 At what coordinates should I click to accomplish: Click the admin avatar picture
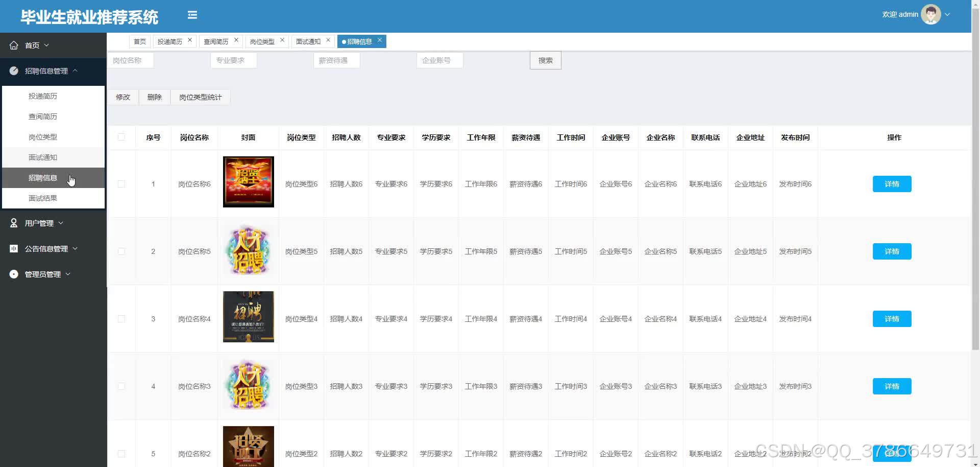click(x=930, y=14)
